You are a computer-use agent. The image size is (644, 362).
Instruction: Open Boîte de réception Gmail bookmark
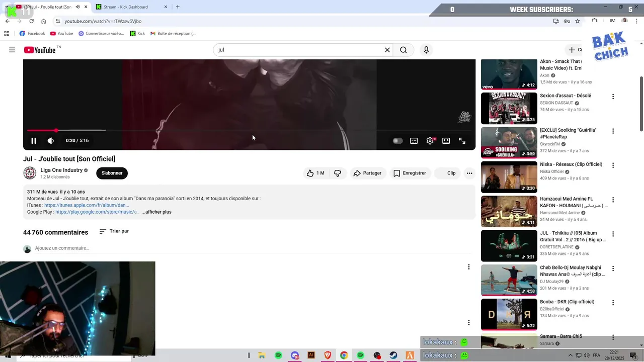tap(173, 34)
